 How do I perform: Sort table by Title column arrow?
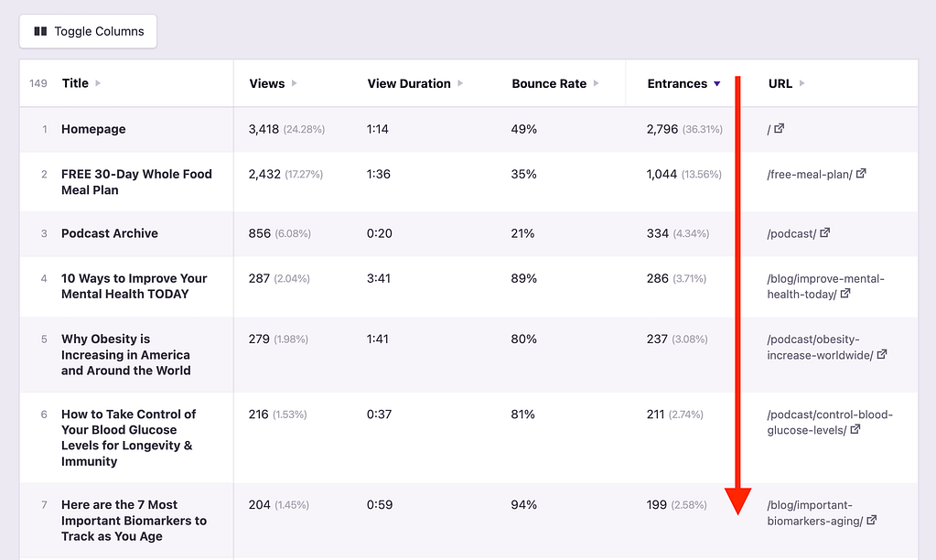98,83
